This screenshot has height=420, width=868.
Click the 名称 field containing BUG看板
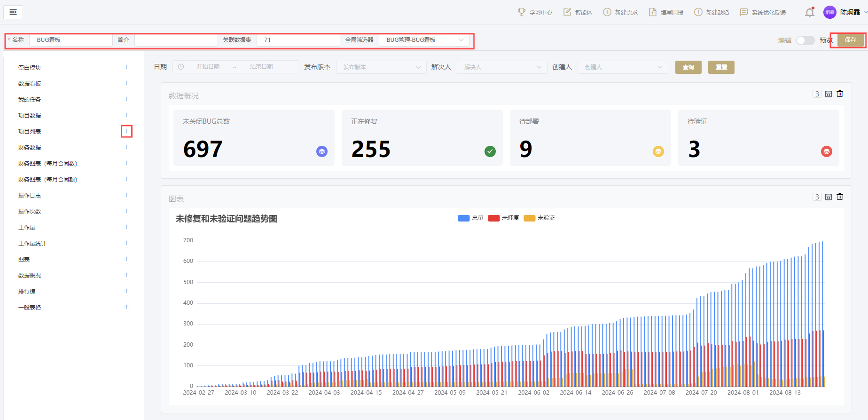(70, 40)
